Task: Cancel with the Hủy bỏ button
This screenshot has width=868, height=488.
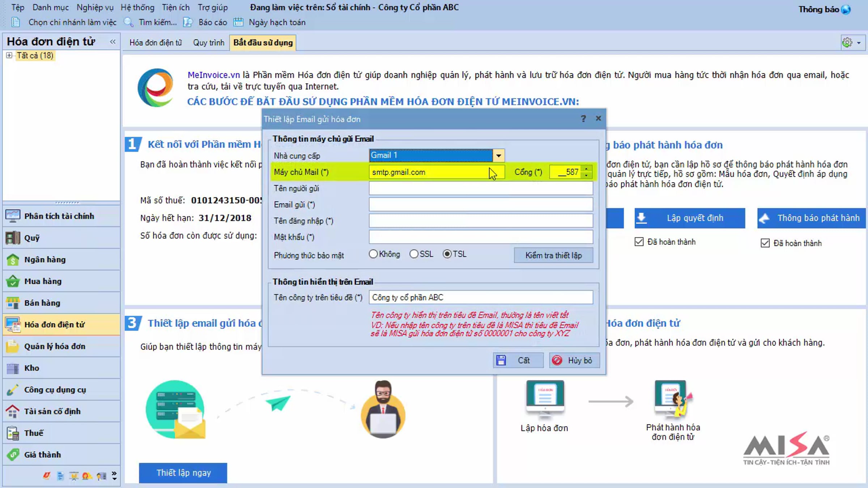Action: (x=574, y=360)
